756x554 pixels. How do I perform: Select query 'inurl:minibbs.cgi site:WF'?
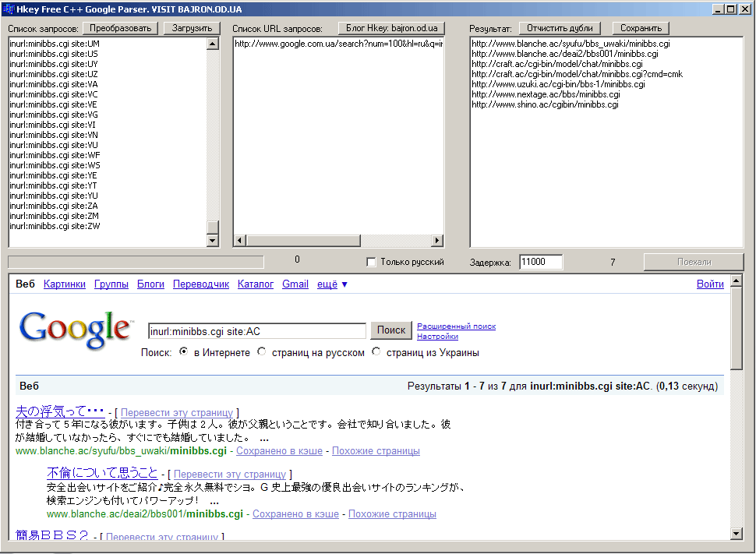click(55, 155)
